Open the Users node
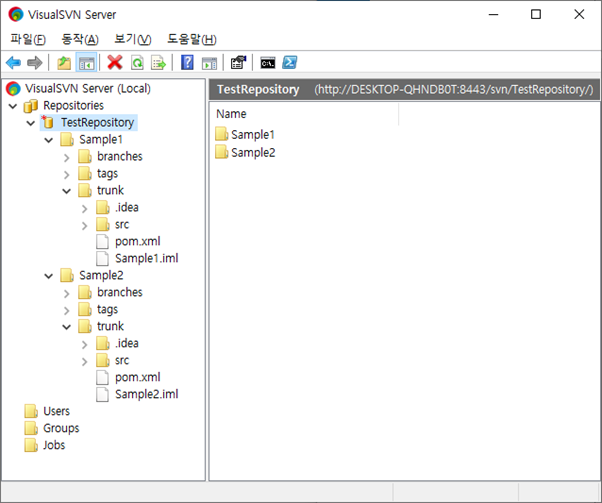This screenshot has width=602, height=503. pos(56,411)
